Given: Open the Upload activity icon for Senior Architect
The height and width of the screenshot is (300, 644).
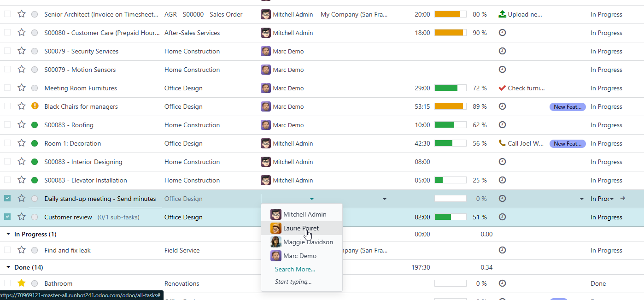Looking at the screenshot, I should pyautogui.click(x=502, y=14).
